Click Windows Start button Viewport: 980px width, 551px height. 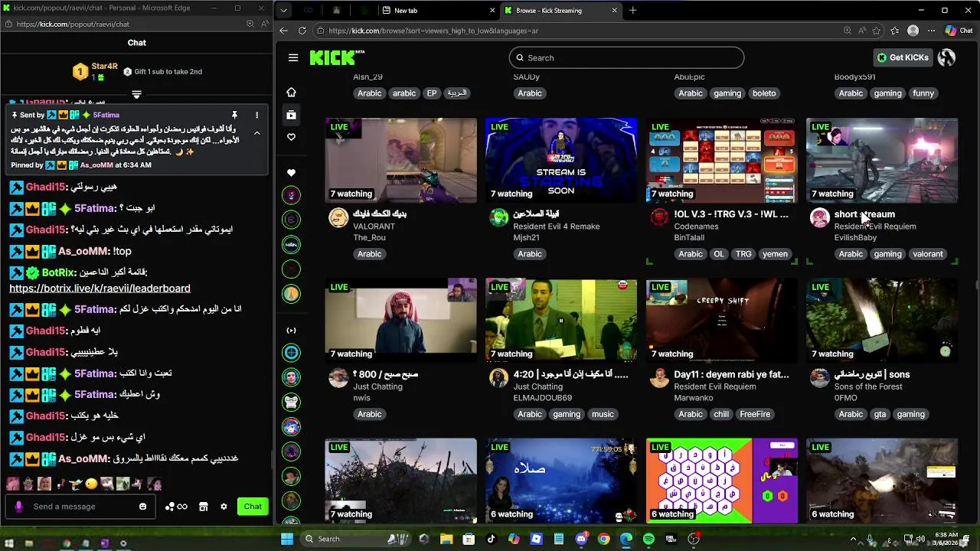pyautogui.click(x=287, y=539)
